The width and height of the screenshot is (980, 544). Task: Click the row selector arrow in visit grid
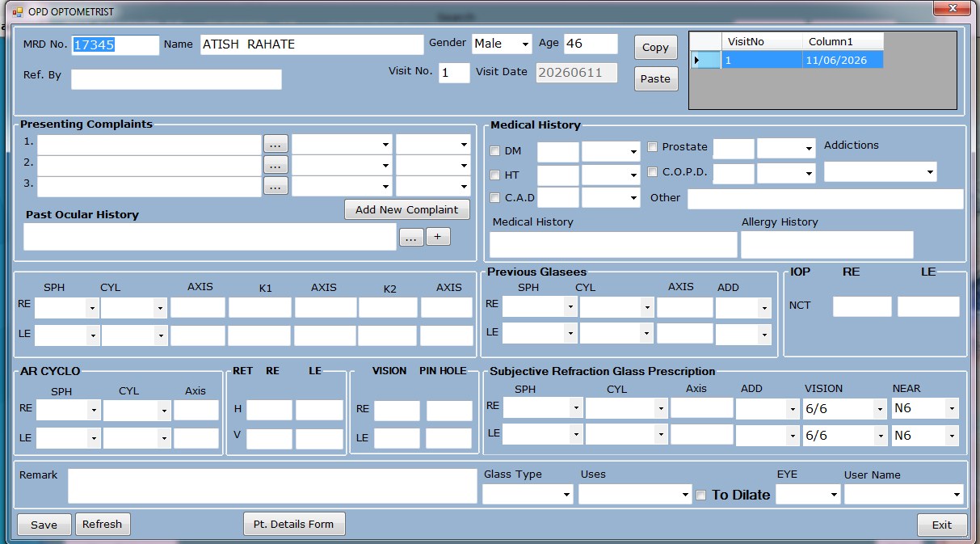[705, 60]
